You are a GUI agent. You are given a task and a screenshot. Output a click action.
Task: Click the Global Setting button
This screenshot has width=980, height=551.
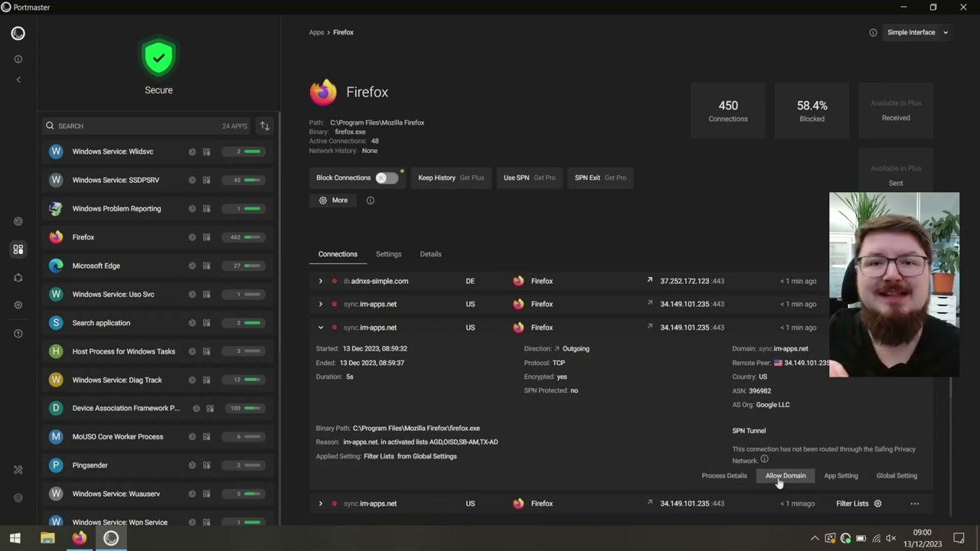(897, 476)
